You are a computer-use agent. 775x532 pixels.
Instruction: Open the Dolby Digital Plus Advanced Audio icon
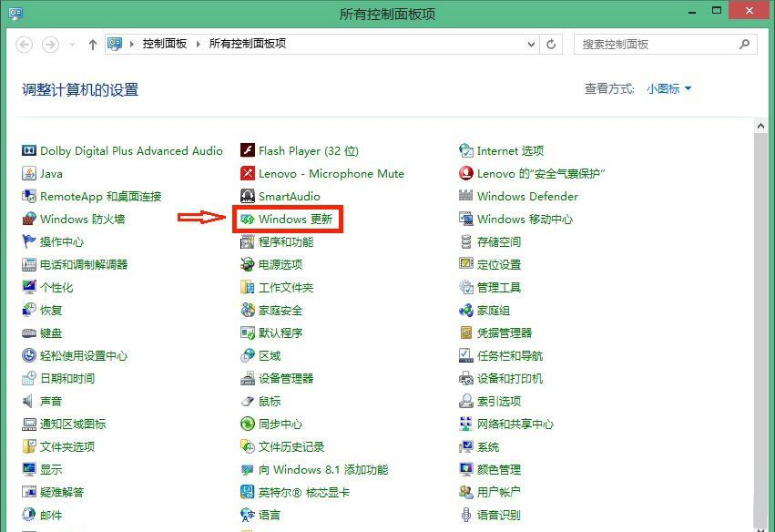coord(29,150)
